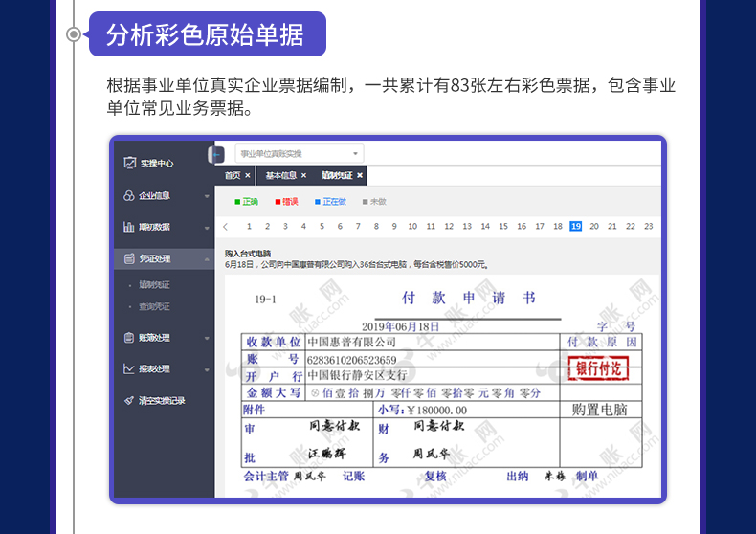Image resolution: width=756 pixels, height=534 pixels.
Task: Click the 企业信息 sidebar icon
Action: [x=129, y=195]
